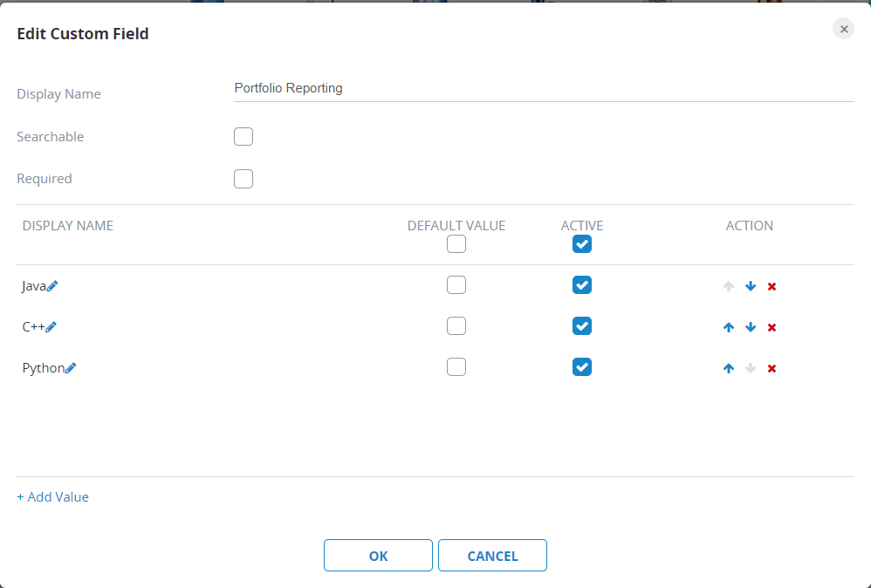Set Java as the default value
The height and width of the screenshot is (588, 871).
(x=456, y=285)
